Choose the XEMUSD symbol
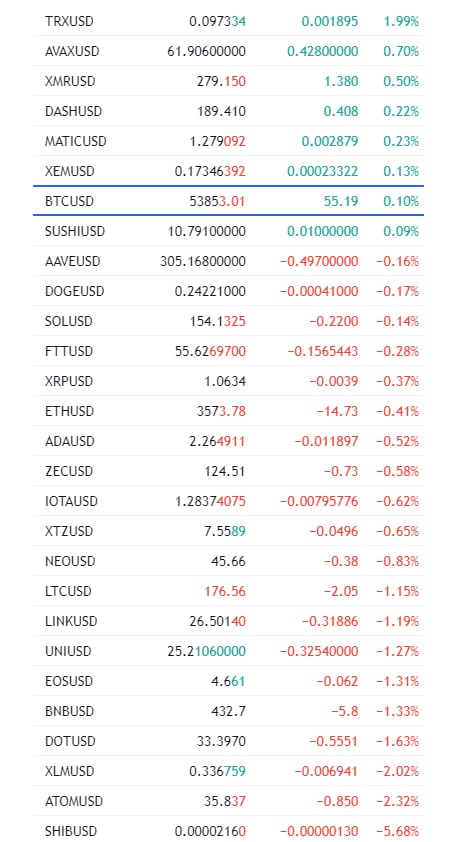 pos(70,171)
